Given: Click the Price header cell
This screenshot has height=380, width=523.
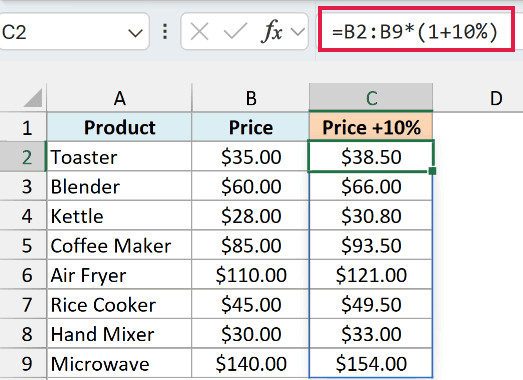Looking at the screenshot, I should point(251,127).
